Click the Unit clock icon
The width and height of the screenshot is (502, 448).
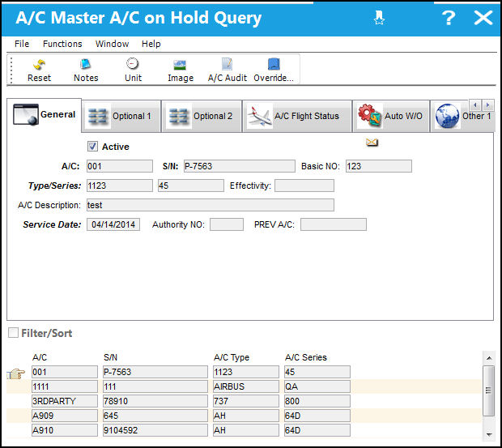point(132,64)
